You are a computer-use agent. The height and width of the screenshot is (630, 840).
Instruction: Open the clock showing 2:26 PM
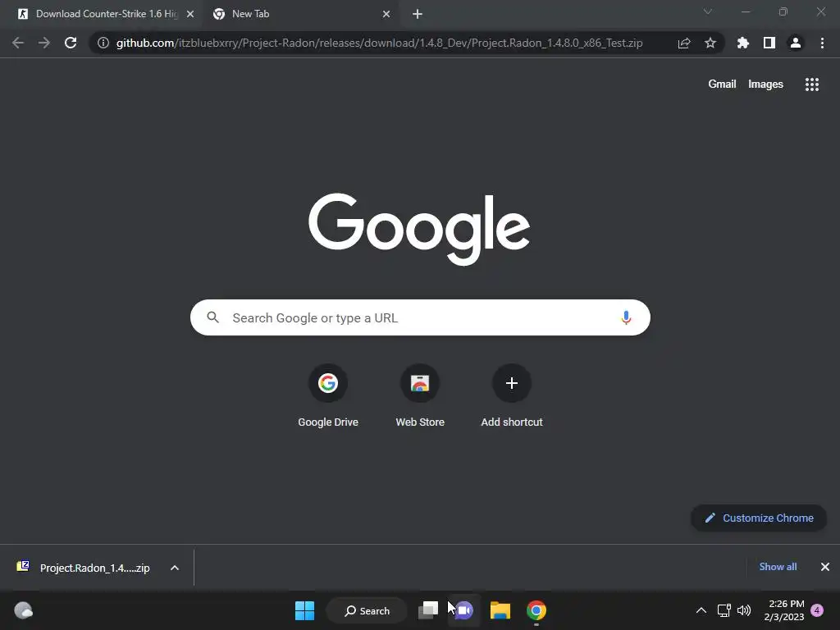pos(784,610)
